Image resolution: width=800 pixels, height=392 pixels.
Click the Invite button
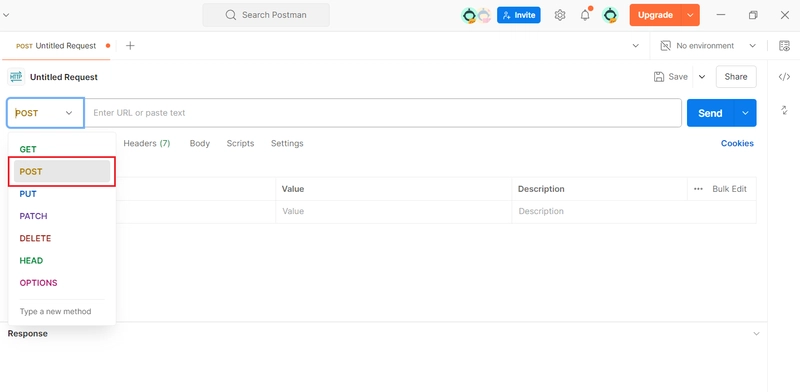519,15
